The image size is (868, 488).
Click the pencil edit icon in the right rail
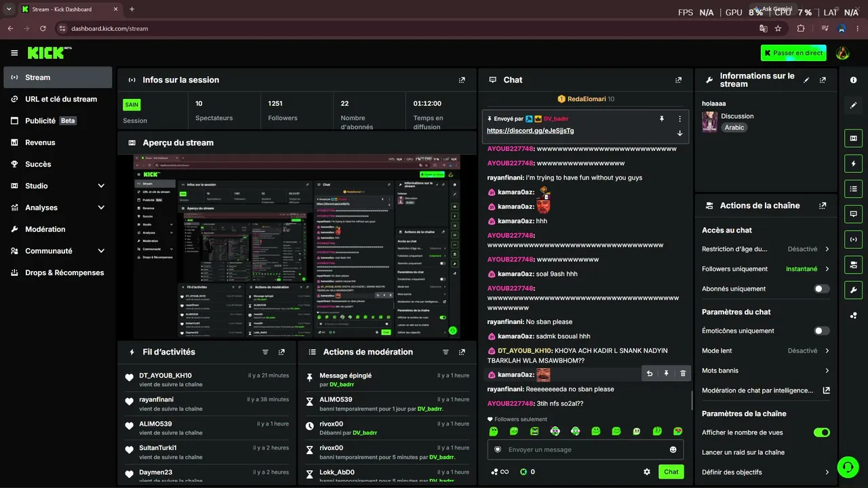point(853,105)
